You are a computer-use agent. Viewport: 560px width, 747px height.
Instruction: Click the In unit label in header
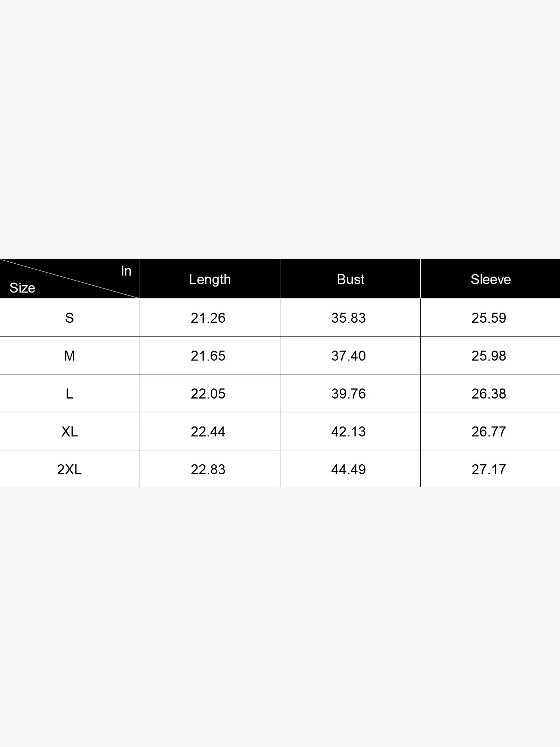pyautogui.click(x=126, y=271)
